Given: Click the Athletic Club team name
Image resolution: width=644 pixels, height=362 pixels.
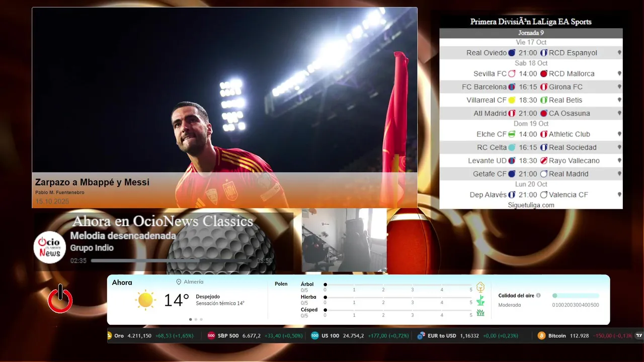Looking at the screenshot, I should pyautogui.click(x=570, y=134).
